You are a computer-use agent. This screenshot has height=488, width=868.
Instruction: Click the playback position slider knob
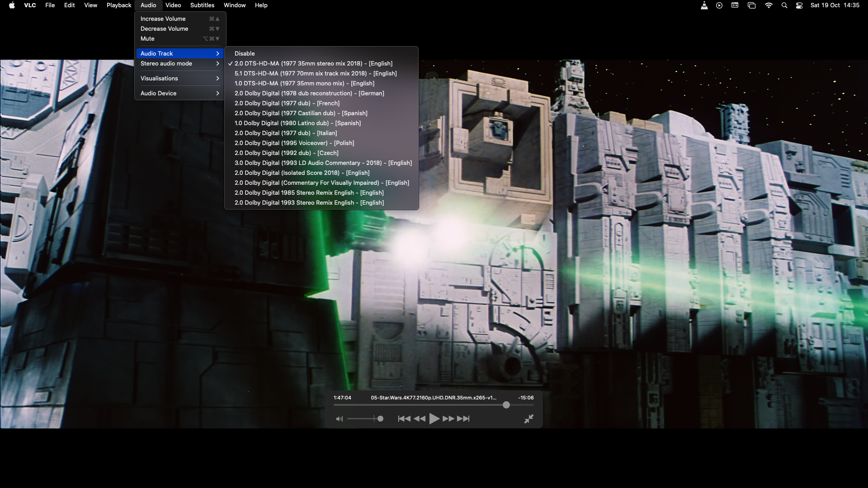coord(506,405)
